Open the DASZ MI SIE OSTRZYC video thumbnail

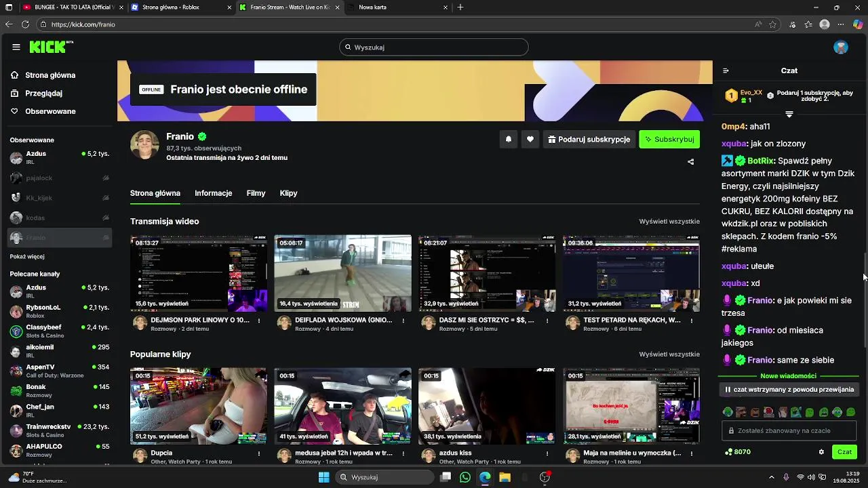[x=487, y=273]
